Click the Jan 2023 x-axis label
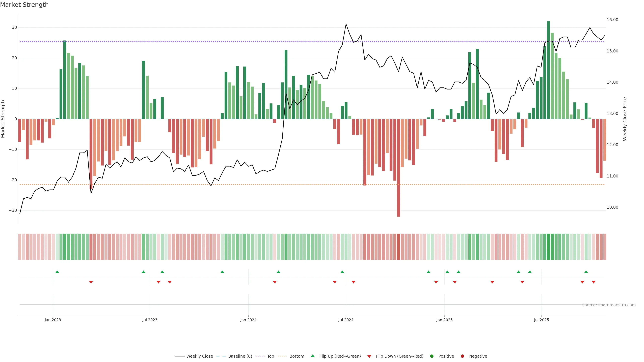Viewport: 644px width, 362px height. [53, 320]
